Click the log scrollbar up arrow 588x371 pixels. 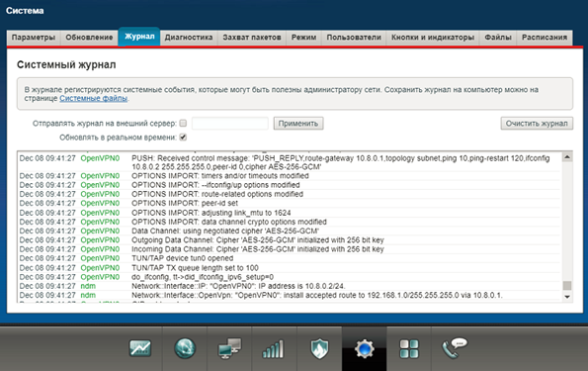point(567,157)
